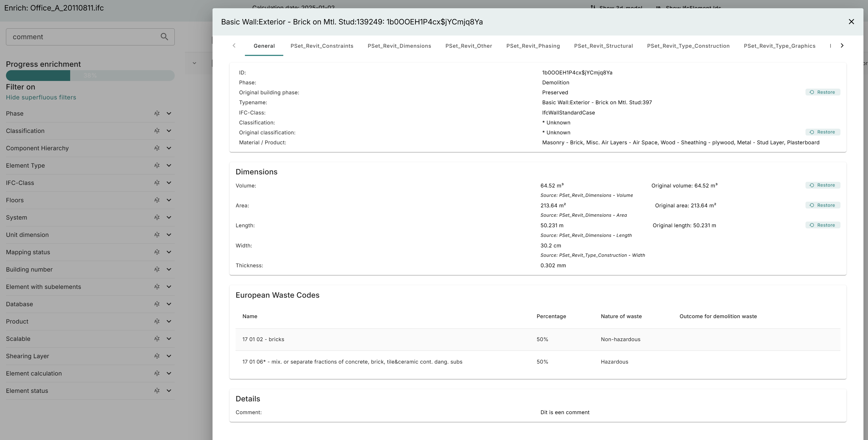868x440 pixels.
Task: Sort System filter A-Z
Action: (x=157, y=217)
